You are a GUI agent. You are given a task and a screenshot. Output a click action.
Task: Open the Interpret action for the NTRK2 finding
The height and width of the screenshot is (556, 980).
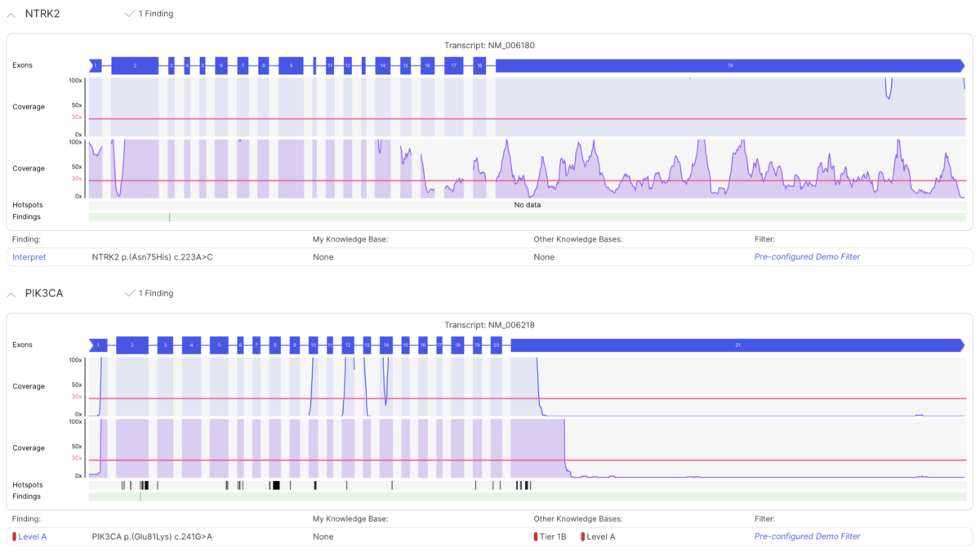click(x=29, y=256)
